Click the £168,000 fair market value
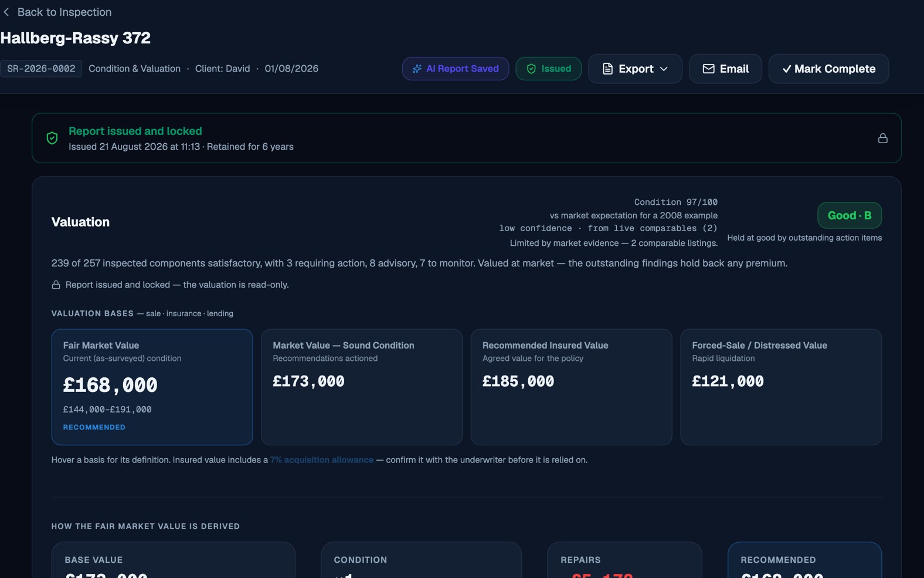Viewport: 924px width, 578px height. (x=110, y=385)
